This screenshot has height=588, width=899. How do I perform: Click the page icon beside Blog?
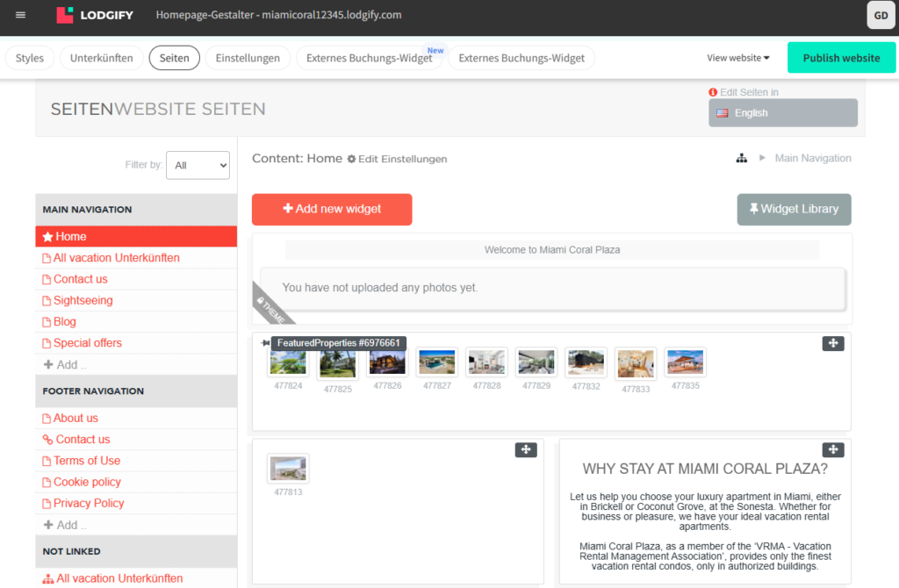tap(47, 322)
